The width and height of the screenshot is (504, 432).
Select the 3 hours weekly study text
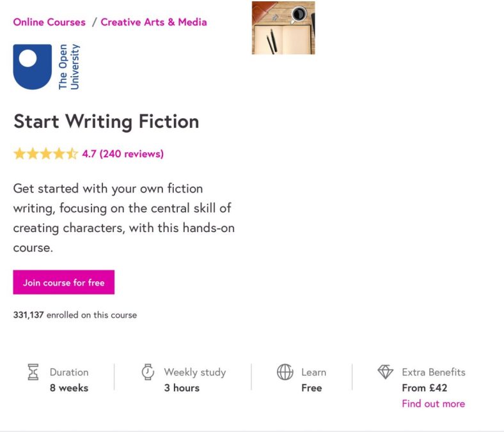tap(182, 388)
